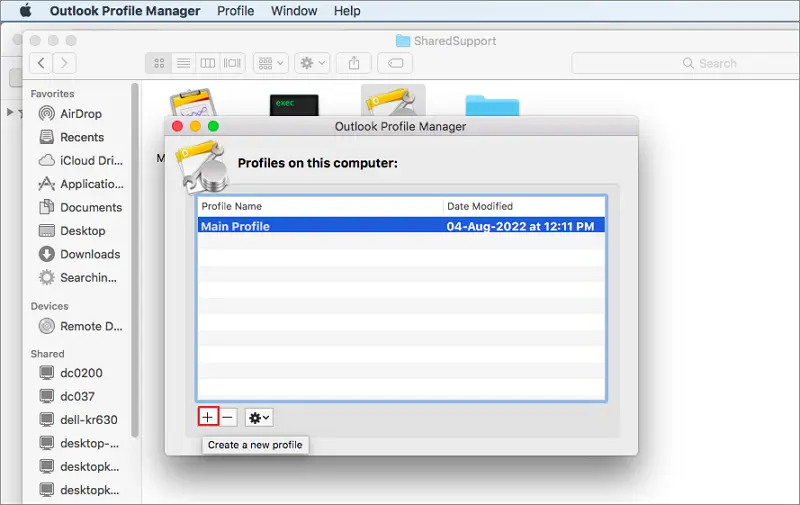
Task: Open Finder gear action dropdown
Action: 312,63
